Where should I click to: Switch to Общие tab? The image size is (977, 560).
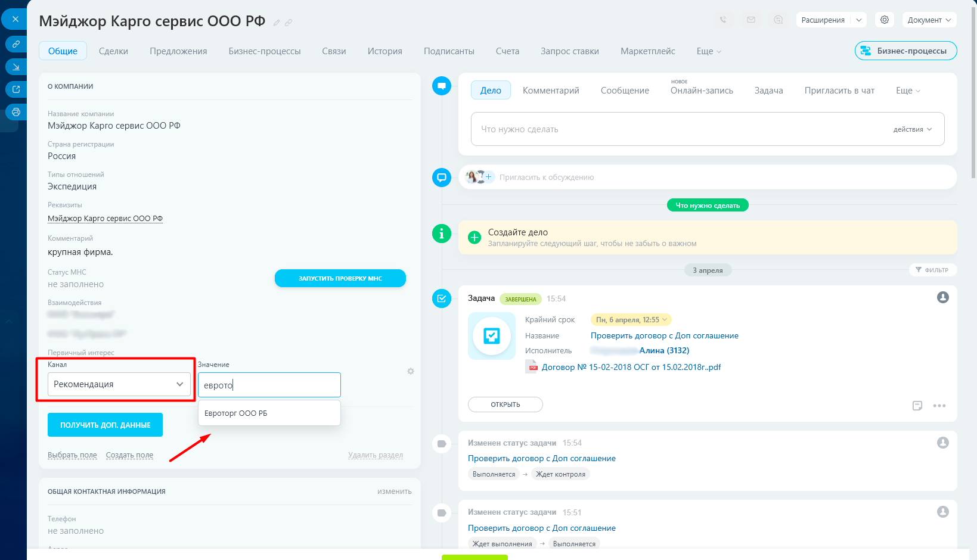pyautogui.click(x=63, y=51)
